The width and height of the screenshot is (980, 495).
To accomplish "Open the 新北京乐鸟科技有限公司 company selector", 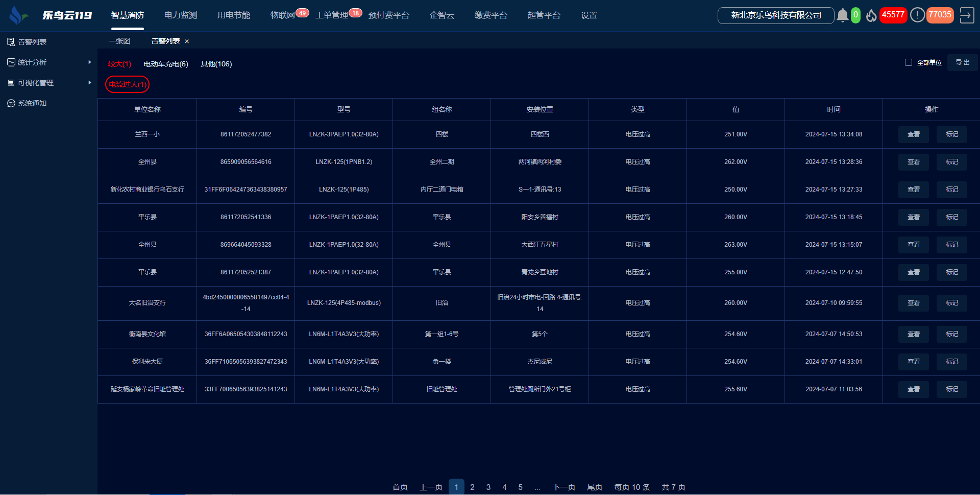I will click(x=775, y=15).
